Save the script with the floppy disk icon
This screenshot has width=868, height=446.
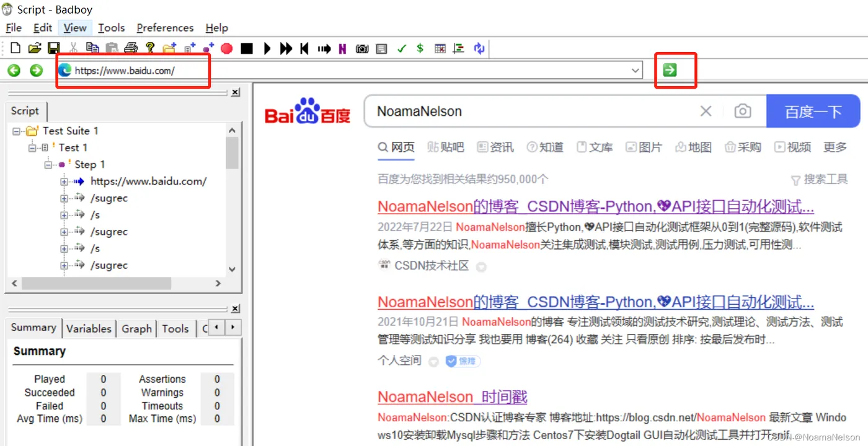pyautogui.click(x=54, y=48)
